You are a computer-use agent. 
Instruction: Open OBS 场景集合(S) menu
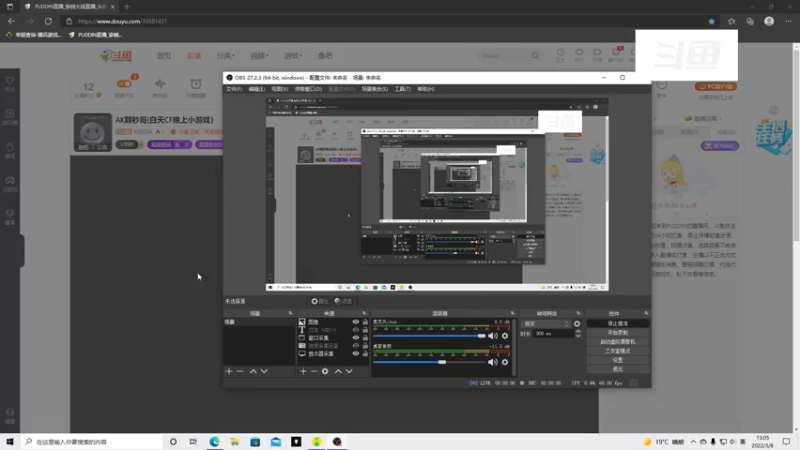click(374, 89)
